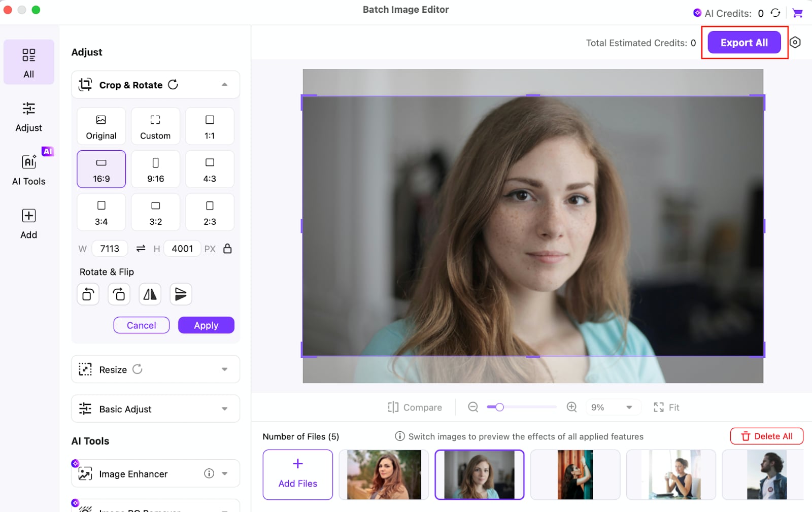Click the Resize section icon
The image size is (812, 512).
[85, 369]
